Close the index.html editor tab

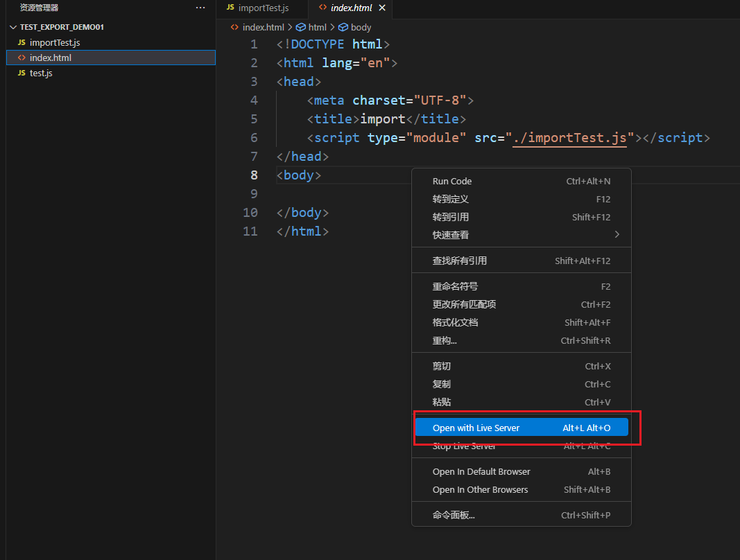tap(382, 8)
